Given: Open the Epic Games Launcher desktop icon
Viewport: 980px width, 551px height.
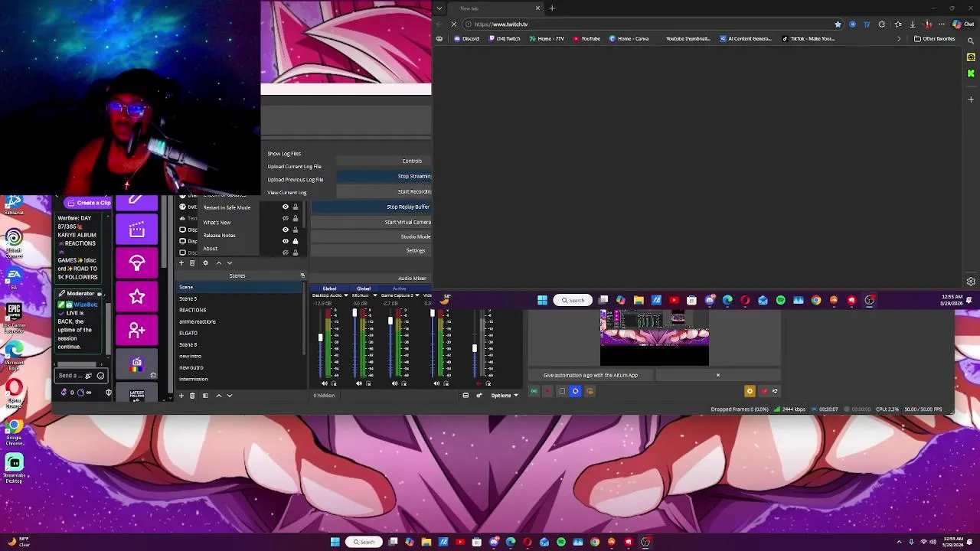Looking at the screenshot, I should 14,315.
